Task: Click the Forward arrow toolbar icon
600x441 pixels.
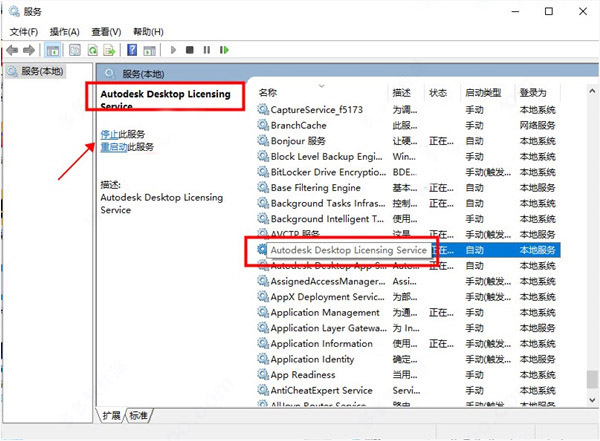Action: click(x=29, y=49)
